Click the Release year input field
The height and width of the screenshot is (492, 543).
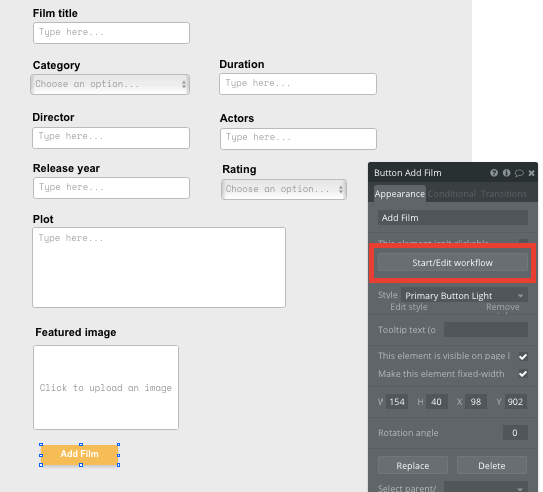111,188
